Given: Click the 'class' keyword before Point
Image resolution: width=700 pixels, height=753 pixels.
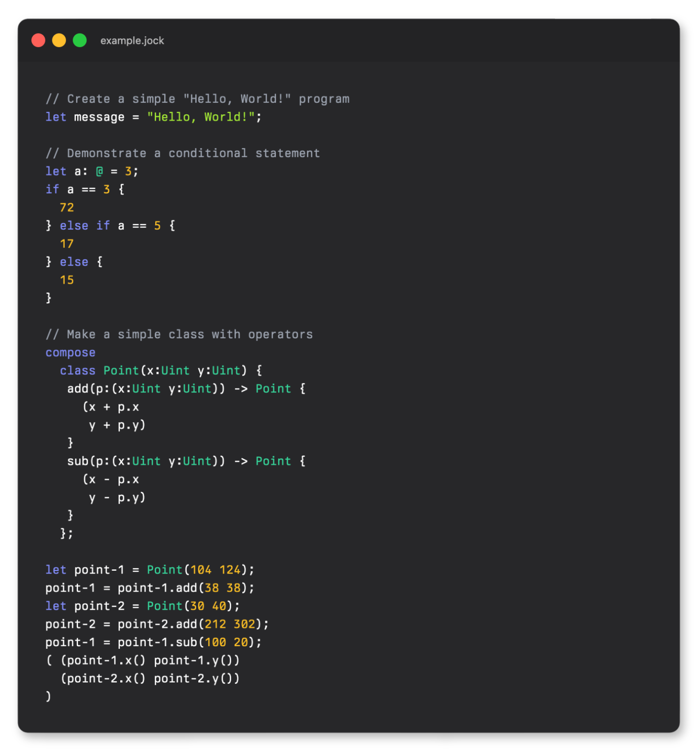Looking at the screenshot, I should [78, 371].
